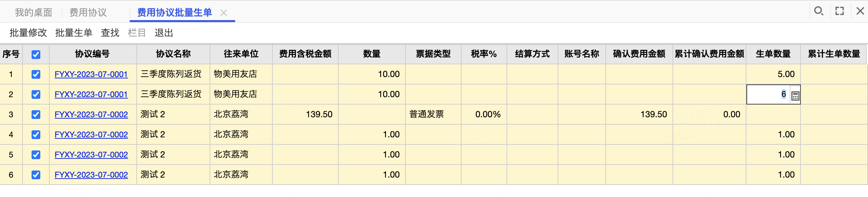Switch to the 费用协议 tab
The height and width of the screenshot is (197, 868).
point(88,12)
